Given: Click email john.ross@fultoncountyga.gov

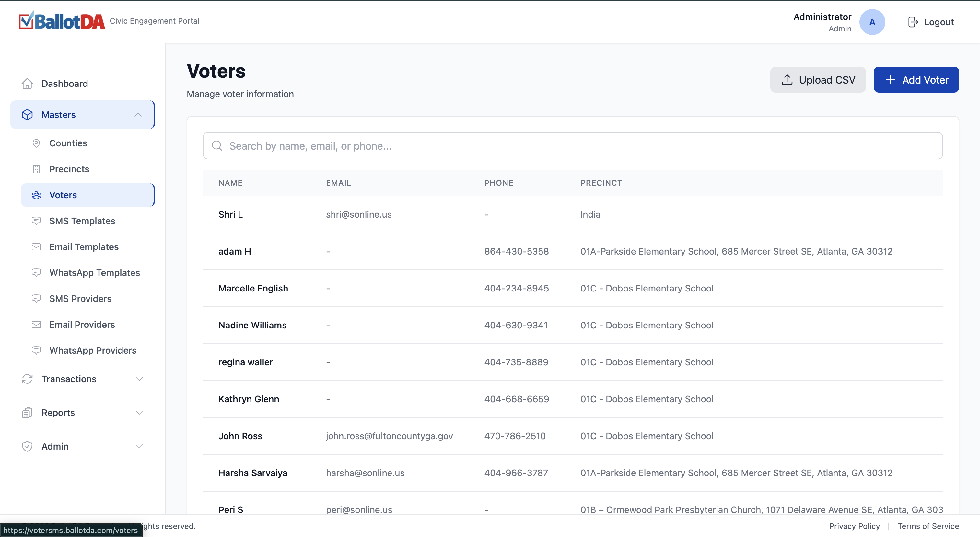Looking at the screenshot, I should coord(389,436).
